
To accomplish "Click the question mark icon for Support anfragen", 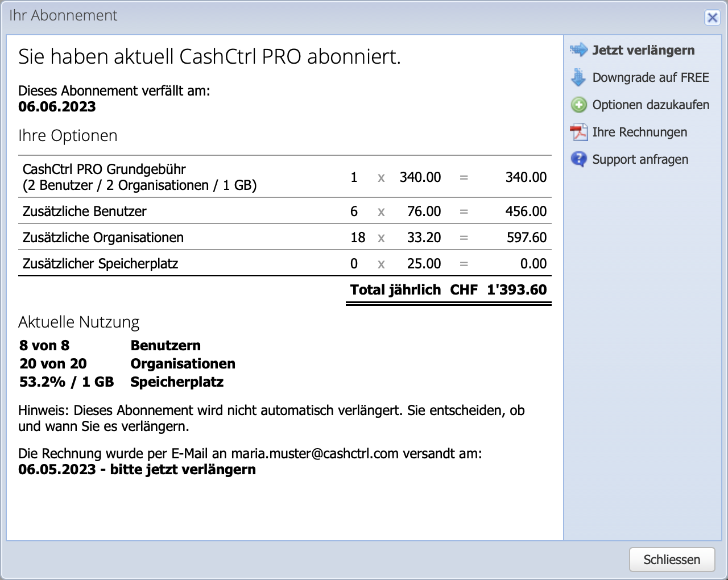I will (578, 159).
